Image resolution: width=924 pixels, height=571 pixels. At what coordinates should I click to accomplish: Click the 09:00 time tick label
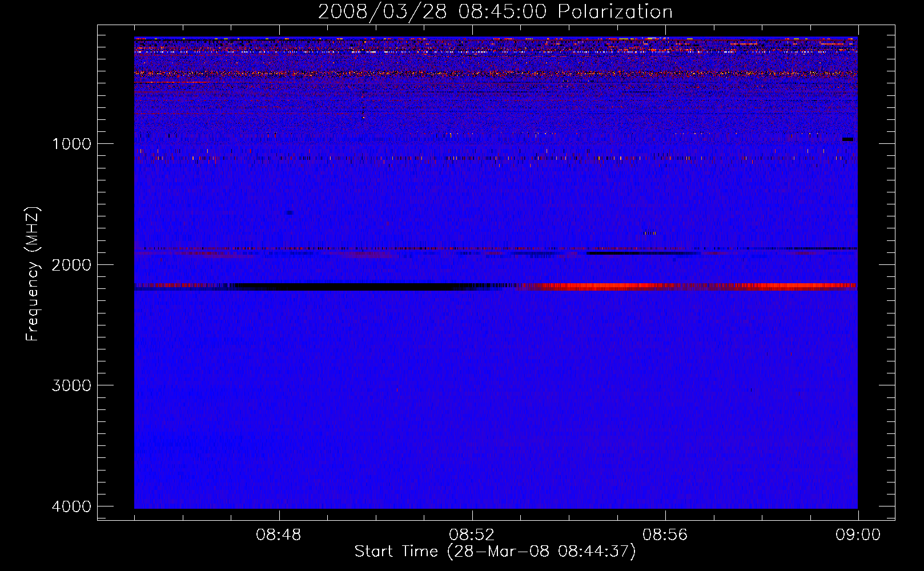[x=858, y=535]
